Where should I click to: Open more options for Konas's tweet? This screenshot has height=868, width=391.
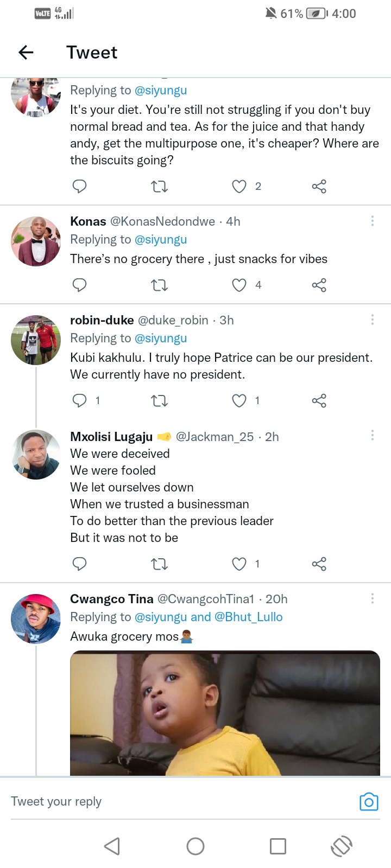pyautogui.click(x=372, y=221)
